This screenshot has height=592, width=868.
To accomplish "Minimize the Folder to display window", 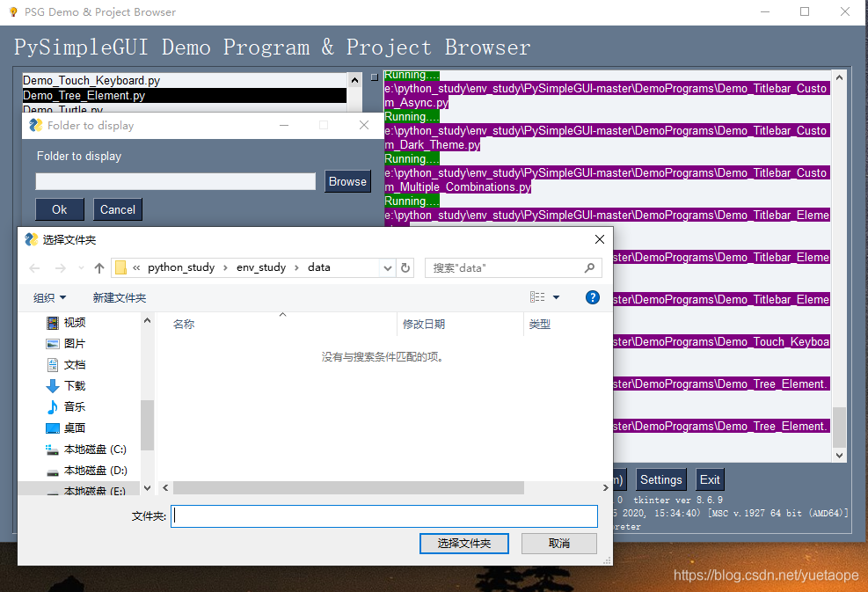I will 284,126.
